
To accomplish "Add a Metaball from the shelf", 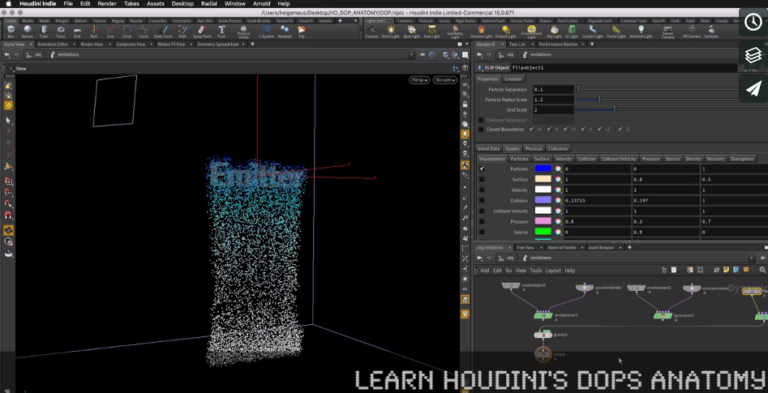I will point(285,31).
